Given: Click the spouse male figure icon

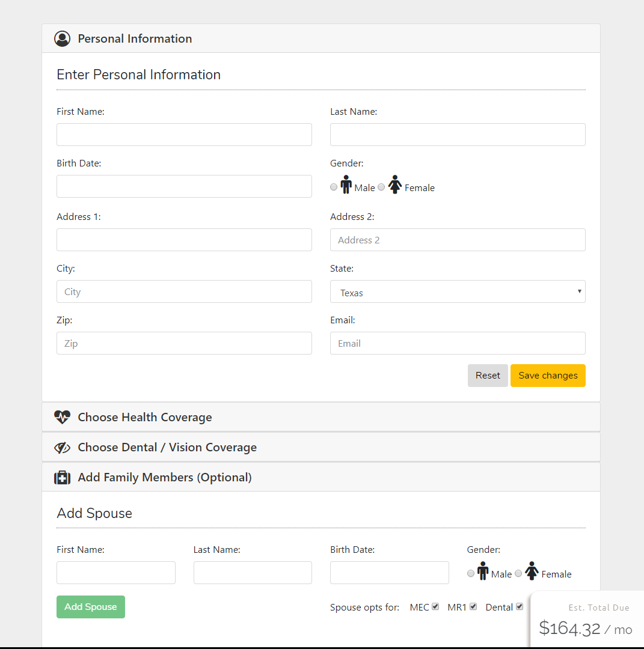Looking at the screenshot, I should point(483,571).
